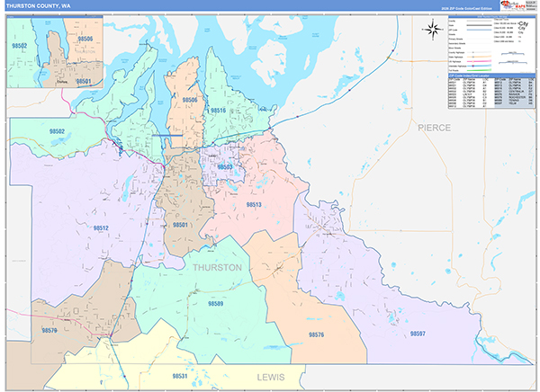Click the 'THURSTON COUNTY, WA' map title

[x=38, y=6]
